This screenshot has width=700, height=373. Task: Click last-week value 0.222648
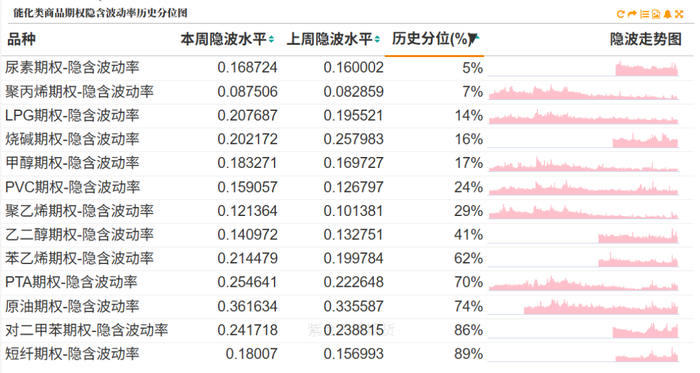point(354,282)
